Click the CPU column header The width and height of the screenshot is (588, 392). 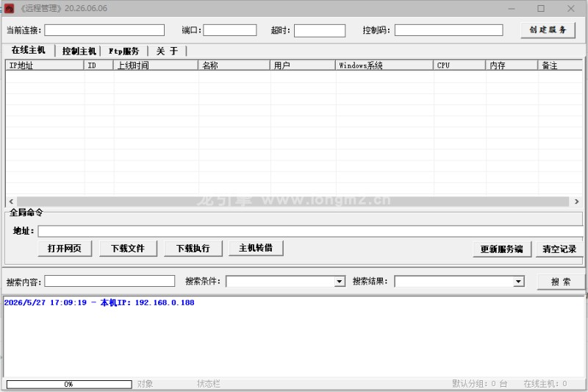point(460,65)
